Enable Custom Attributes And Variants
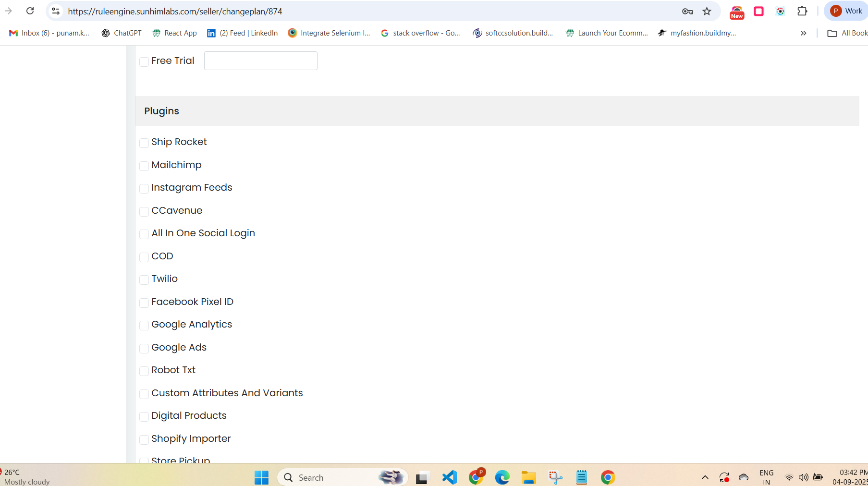The width and height of the screenshot is (868, 486). (x=144, y=394)
